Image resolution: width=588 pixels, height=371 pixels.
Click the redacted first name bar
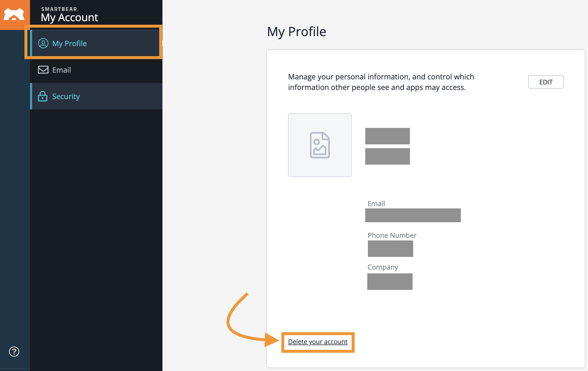[387, 136]
